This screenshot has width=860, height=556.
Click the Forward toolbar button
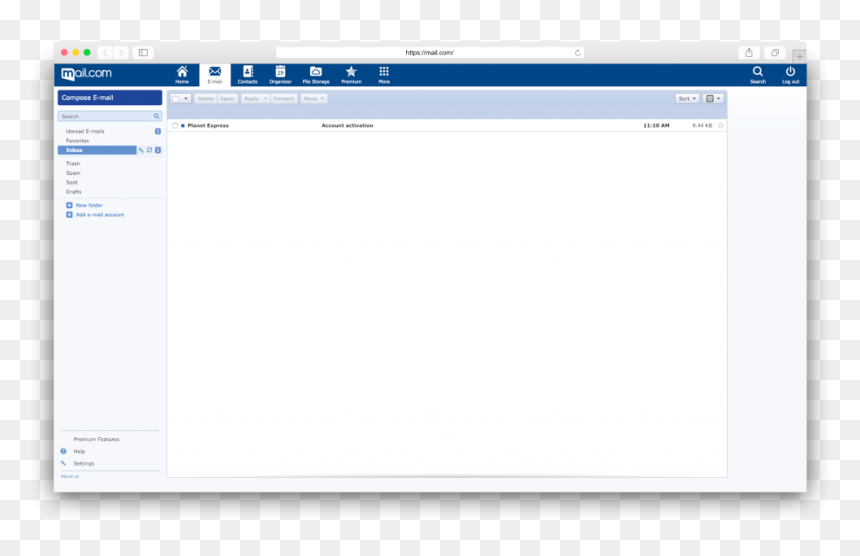[x=284, y=99]
